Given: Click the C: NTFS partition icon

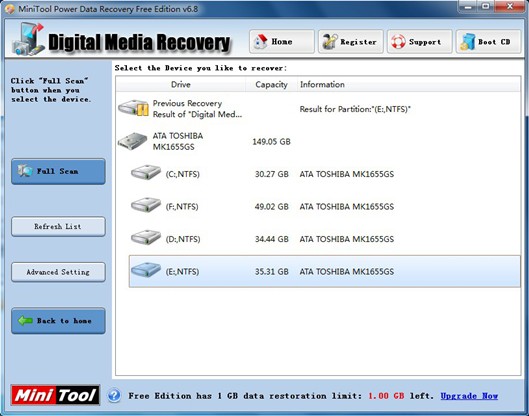Looking at the screenshot, I should tap(146, 173).
